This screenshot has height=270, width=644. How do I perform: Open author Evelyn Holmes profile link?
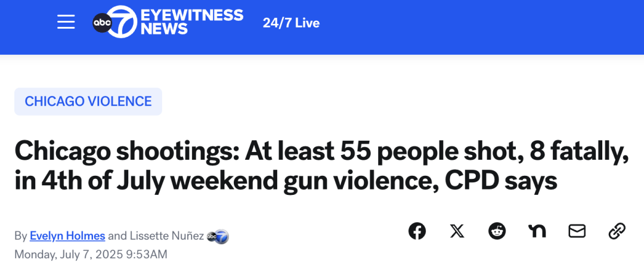[x=67, y=236]
